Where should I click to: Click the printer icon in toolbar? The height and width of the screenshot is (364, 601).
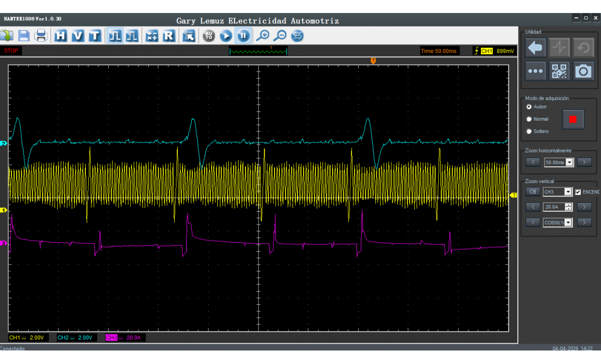click(41, 36)
